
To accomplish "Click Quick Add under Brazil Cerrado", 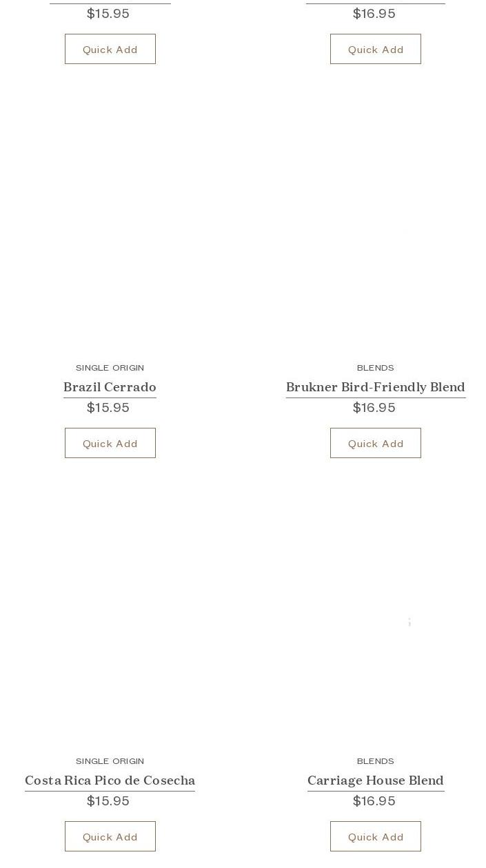I will pyautogui.click(x=110, y=443).
